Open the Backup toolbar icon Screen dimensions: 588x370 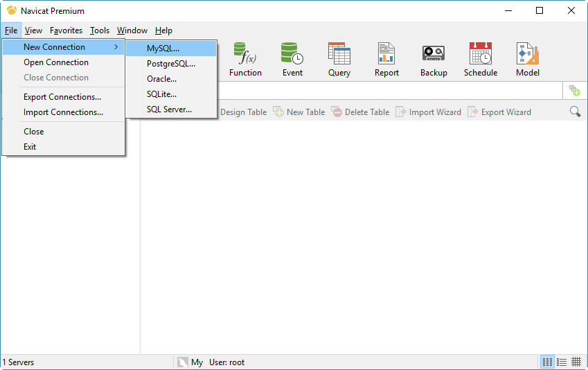434,60
